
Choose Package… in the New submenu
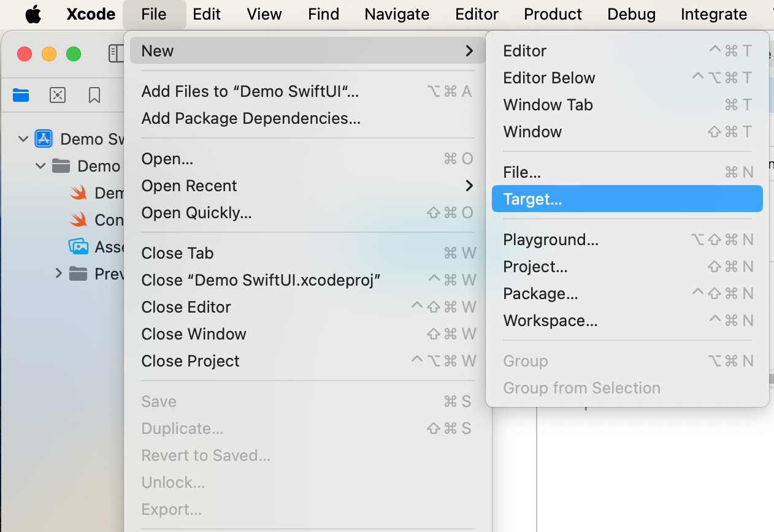point(627,294)
